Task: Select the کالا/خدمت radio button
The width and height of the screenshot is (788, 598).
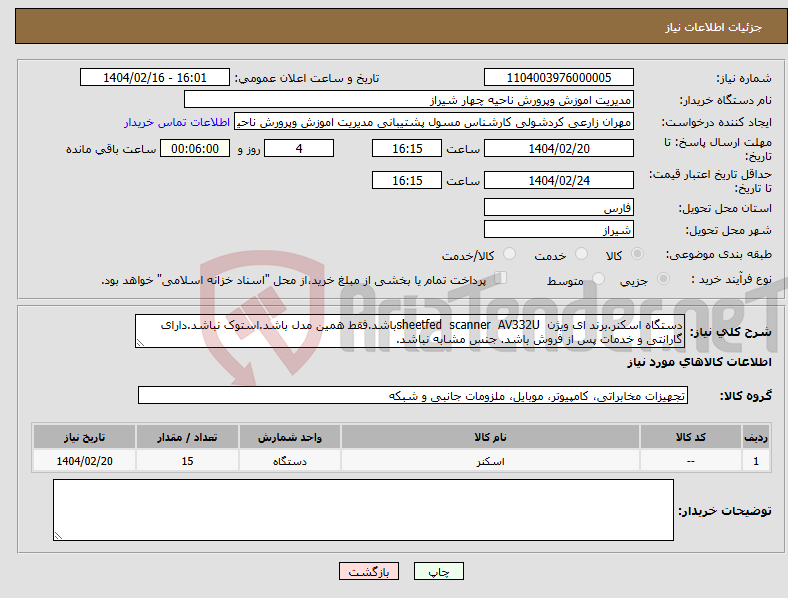Action: tap(509, 254)
